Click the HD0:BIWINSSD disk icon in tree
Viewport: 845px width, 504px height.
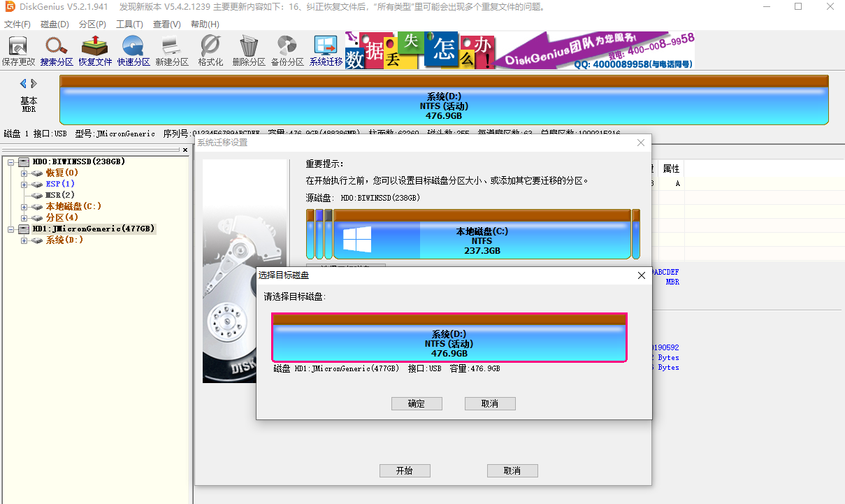click(x=24, y=161)
